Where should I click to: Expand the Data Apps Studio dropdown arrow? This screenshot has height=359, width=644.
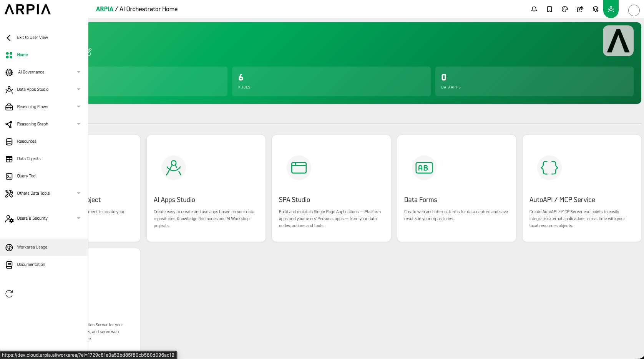pyautogui.click(x=79, y=89)
